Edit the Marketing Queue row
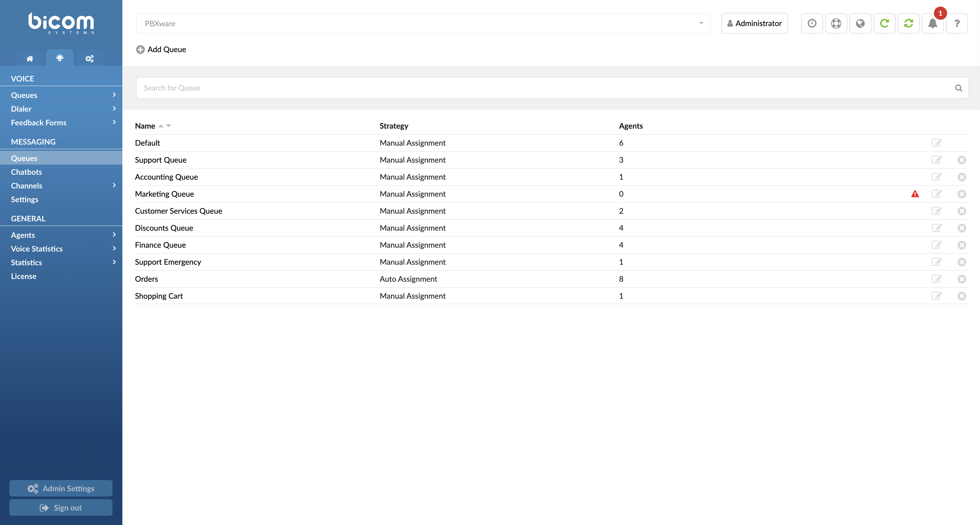 click(x=937, y=194)
